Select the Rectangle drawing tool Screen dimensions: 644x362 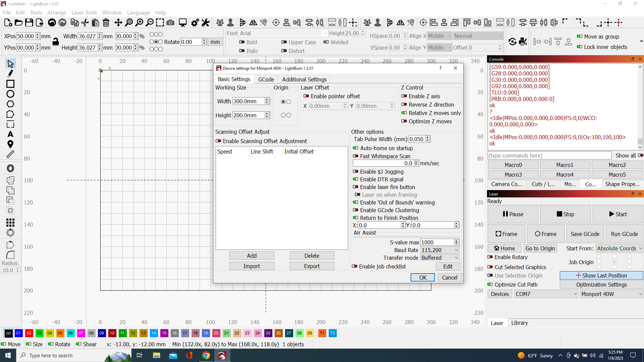point(10,84)
